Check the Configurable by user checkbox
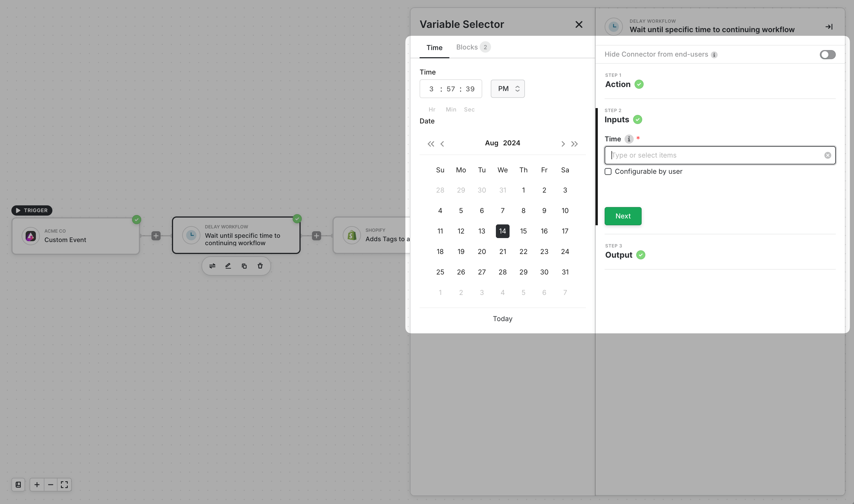The height and width of the screenshot is (504, 854). coord(608,172)
